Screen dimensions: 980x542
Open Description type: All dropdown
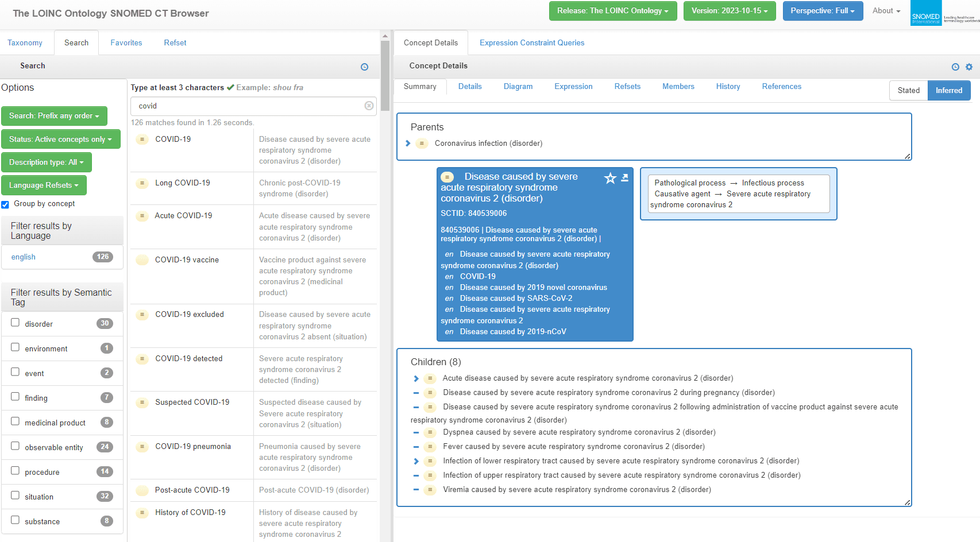46,162
